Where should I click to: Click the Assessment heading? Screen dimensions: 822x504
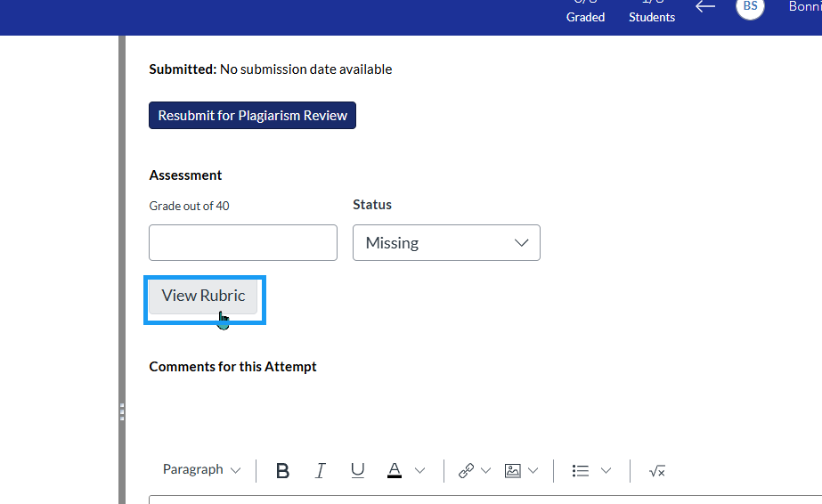185,175
